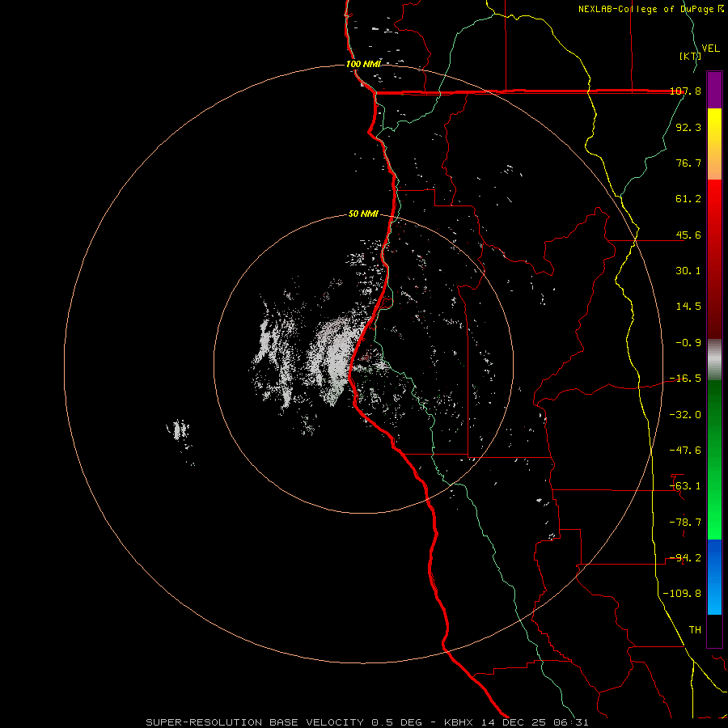Screen dimensions: 728x728
Task: Click the 14.5 legend value
Action: coord(688,307)
